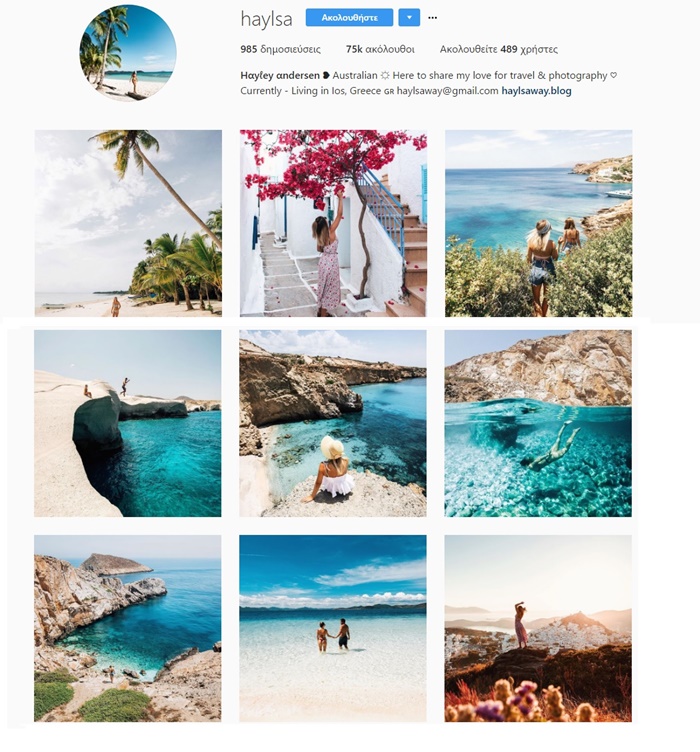
Task: Select the 985 δημοσιεύσεις posts count
Action: click(280, 49)
